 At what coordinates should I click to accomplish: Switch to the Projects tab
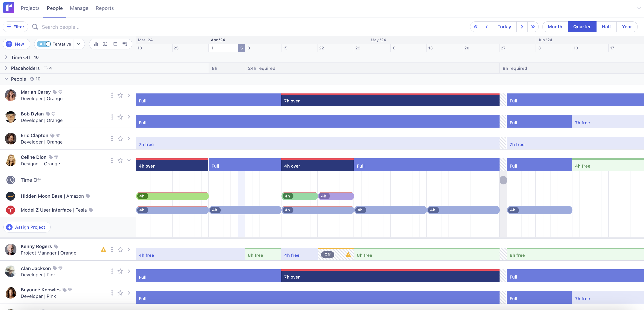tap(30, 8)
